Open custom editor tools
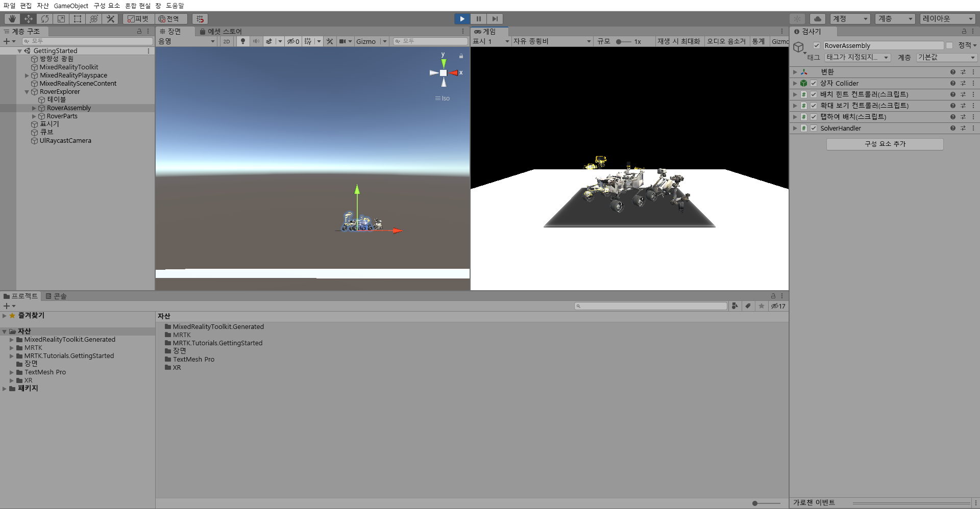The width and height of the screenshot is (980, 509). (110, 19)
